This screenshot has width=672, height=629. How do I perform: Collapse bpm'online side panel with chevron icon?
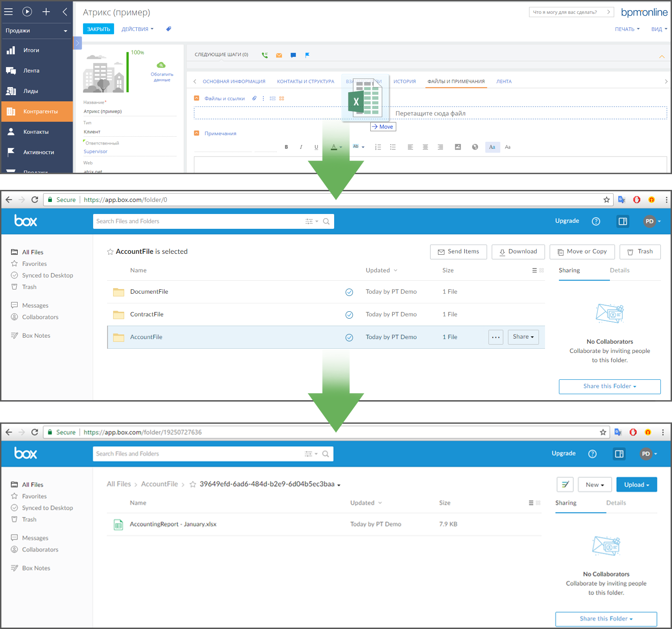pyautogui.click(x=65, y=12)
